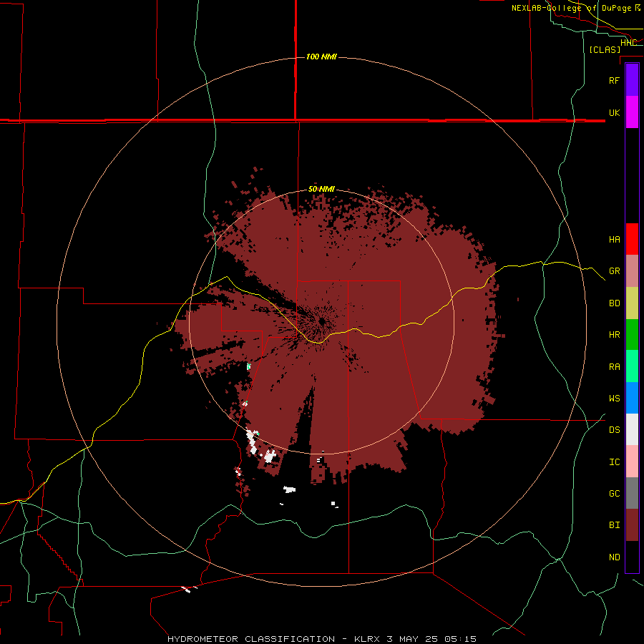This screenshot has height=644, width=644.
Task: Pick the yellow BD legend swatch
Action: (632, 303)
